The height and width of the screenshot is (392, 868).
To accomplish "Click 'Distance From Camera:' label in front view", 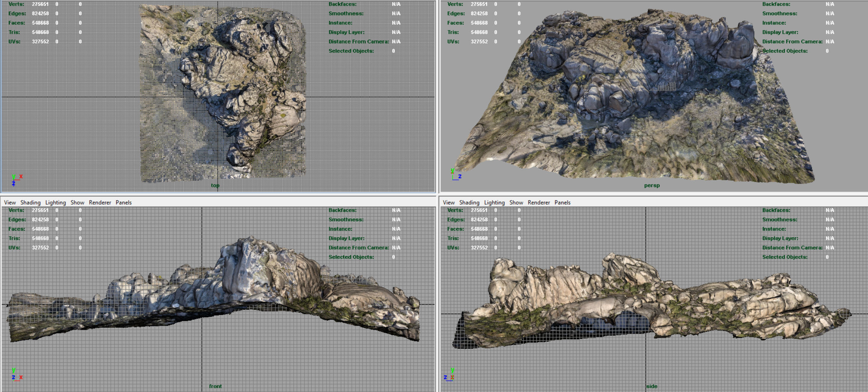I will [359, 248].
